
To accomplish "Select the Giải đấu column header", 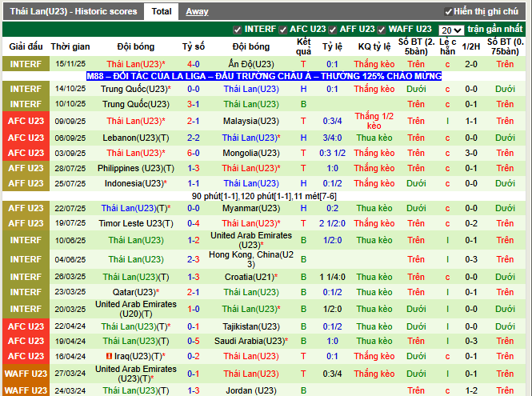I will click(26, 46).
